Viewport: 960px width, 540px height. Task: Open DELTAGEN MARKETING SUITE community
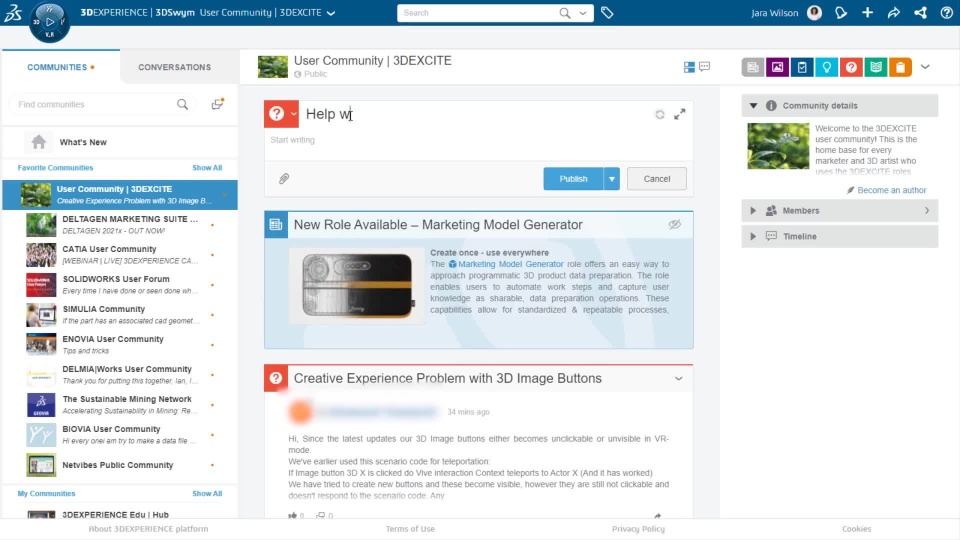click(x=120, y=225)
